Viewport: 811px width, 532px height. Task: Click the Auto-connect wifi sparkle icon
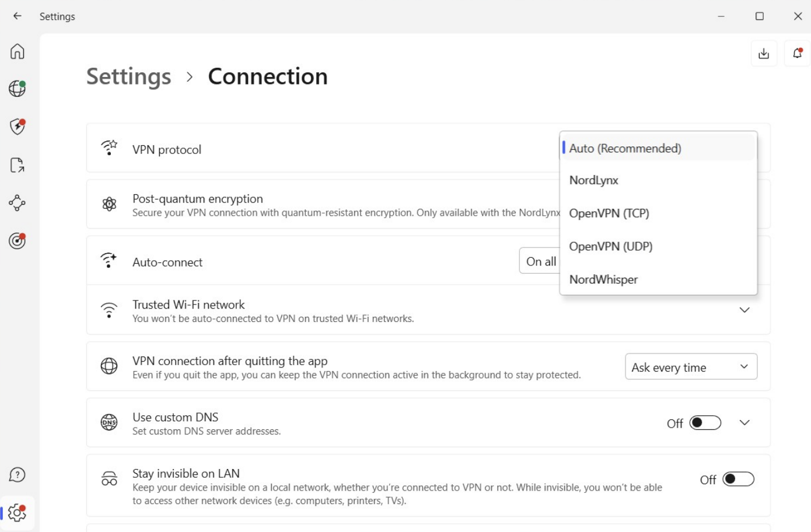click(x=109, y=260)
